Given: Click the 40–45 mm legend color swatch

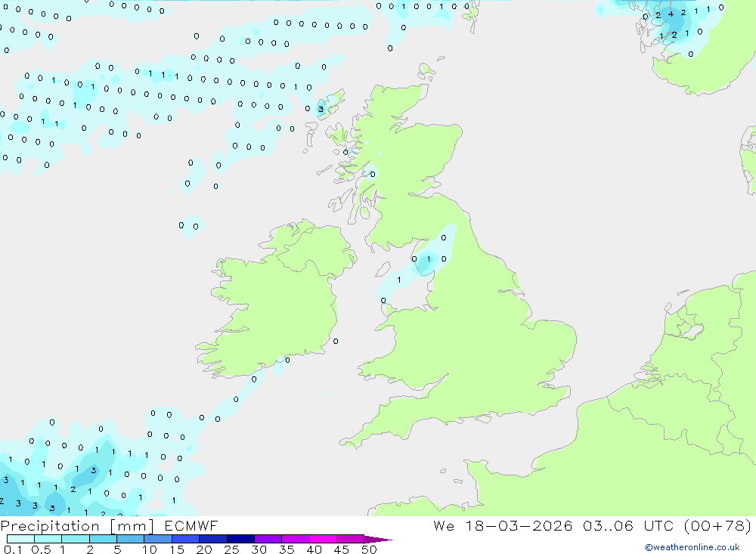Looking at the screenshot, I should click(x=323, y=539).
